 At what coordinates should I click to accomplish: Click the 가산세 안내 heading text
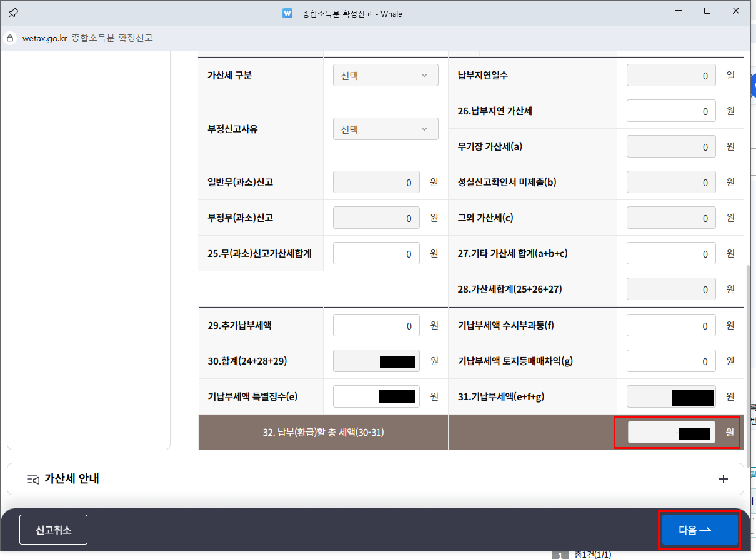[x=71, y=479]
